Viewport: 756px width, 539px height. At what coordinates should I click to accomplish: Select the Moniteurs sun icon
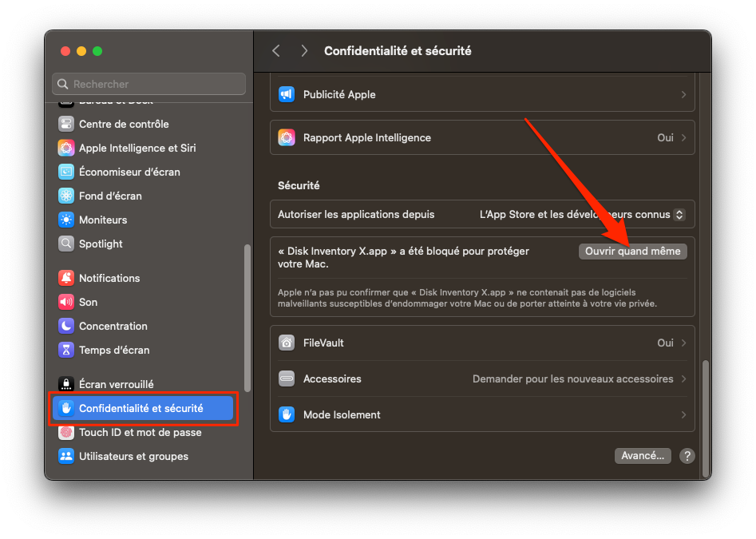tap(66, 220)
